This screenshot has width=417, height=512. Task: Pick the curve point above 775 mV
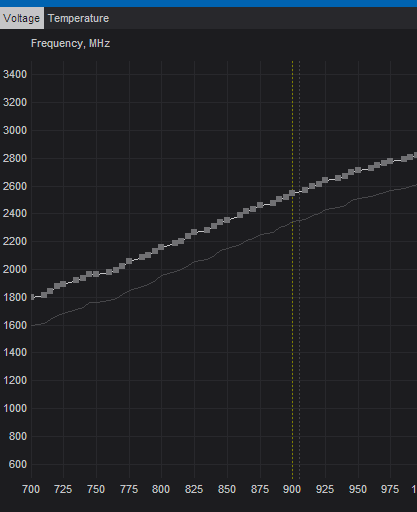tap(129, 261)
